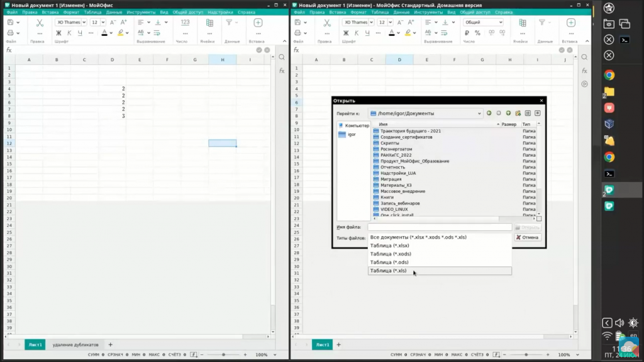Search icon in right window sidebar
The image size is (644, 362).
click(x=584, y=57)
